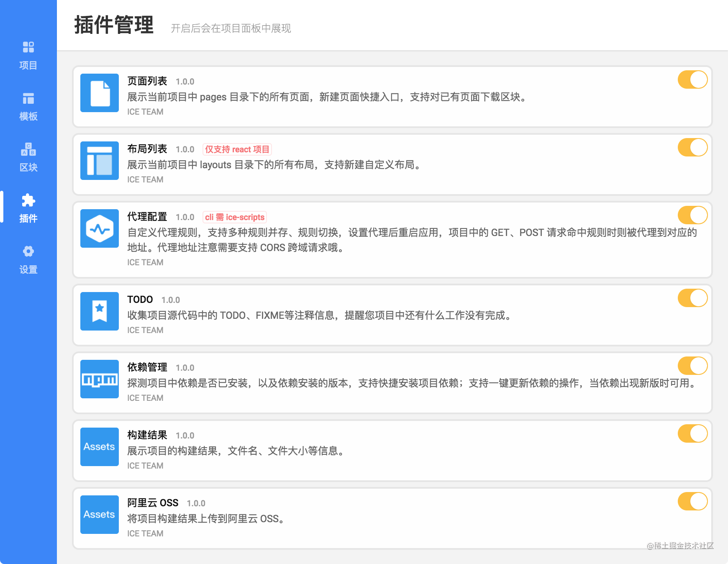Click the 页面列表 document plugin icon
Image resolution: width=728 pixels, height=564 pixels.
[100, 93]
